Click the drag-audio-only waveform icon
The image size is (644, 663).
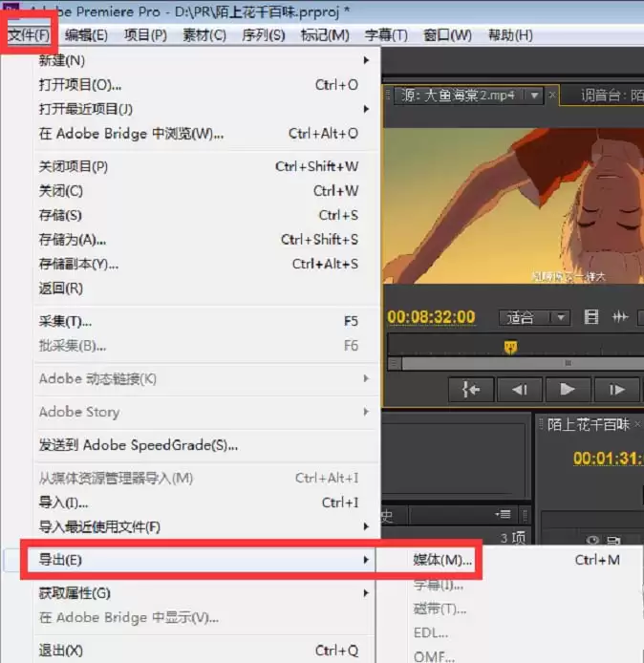(x=620, y=317)
